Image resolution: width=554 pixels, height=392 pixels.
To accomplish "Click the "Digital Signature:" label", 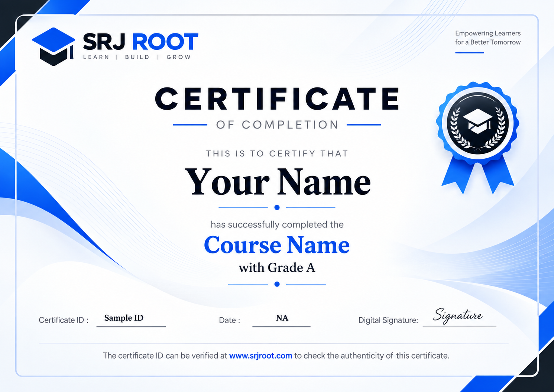I will (x=388, y=320).
